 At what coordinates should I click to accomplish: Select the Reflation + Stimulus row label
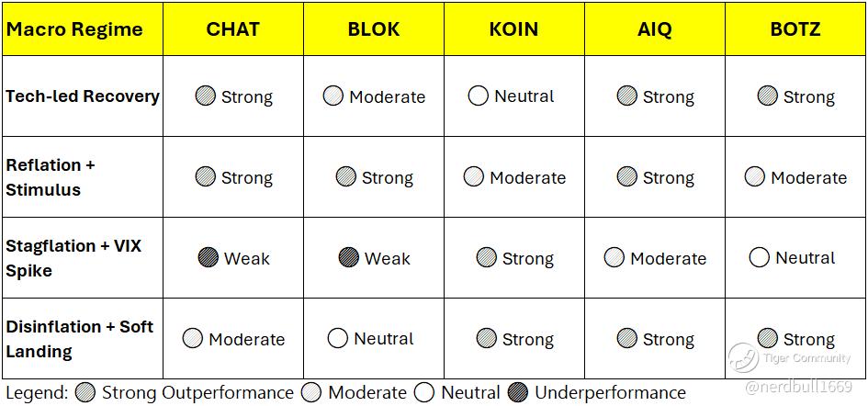pyautogui.click(x=51, y=177)
